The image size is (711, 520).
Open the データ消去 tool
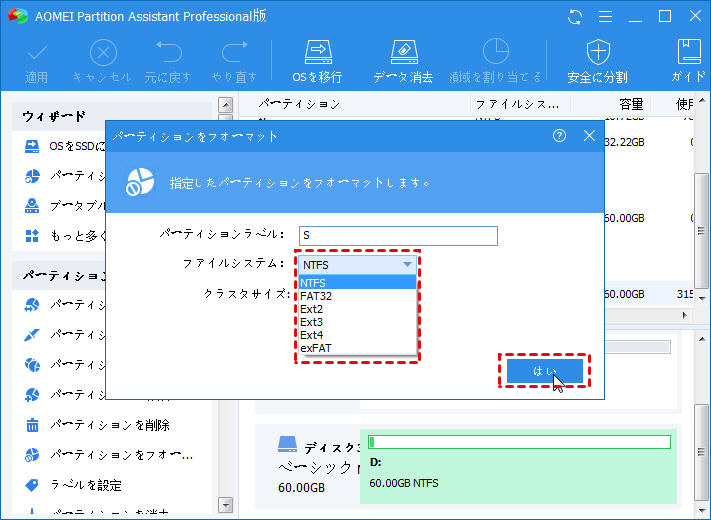(x=403, y=62)
